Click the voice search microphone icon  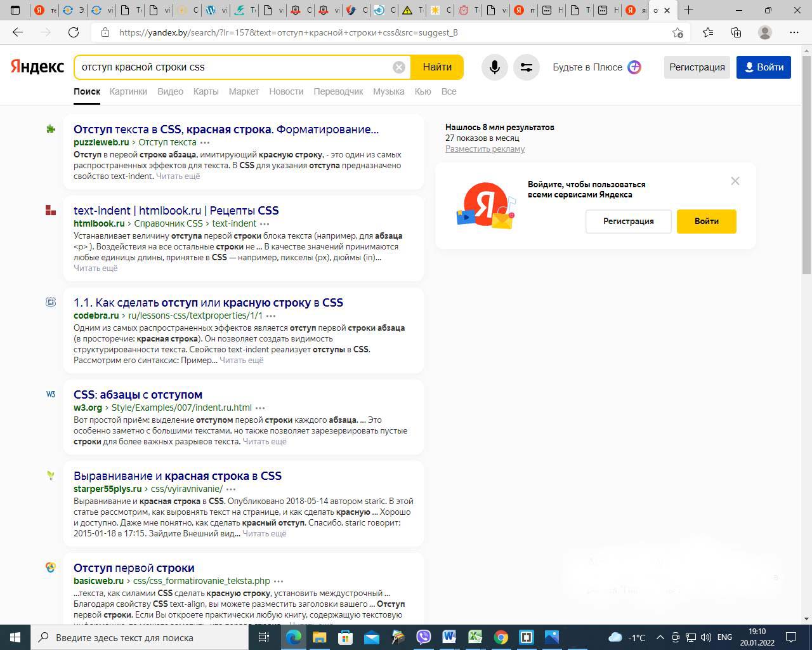(x=494, y=67)
